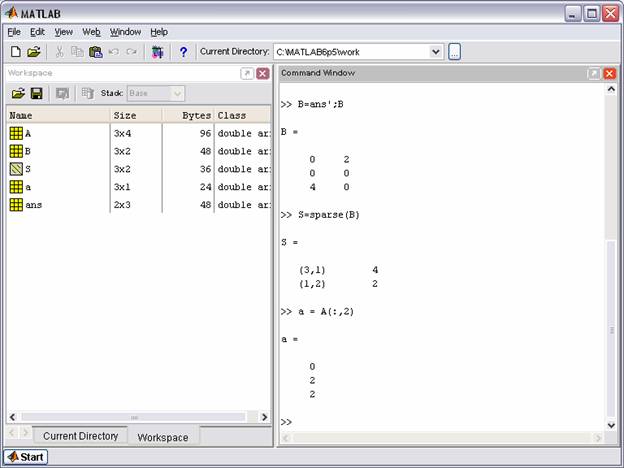Click in Current Directory path field
Image resolution: width=624 pixels, height=468 pixels.
click(x=352, y=52)
